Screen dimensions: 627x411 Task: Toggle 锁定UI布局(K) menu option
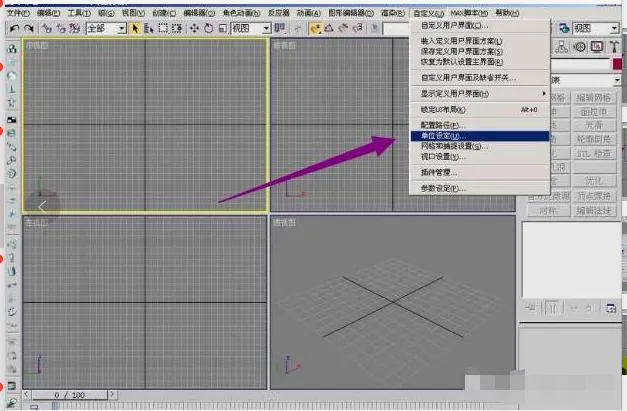[x=480, y=110]
